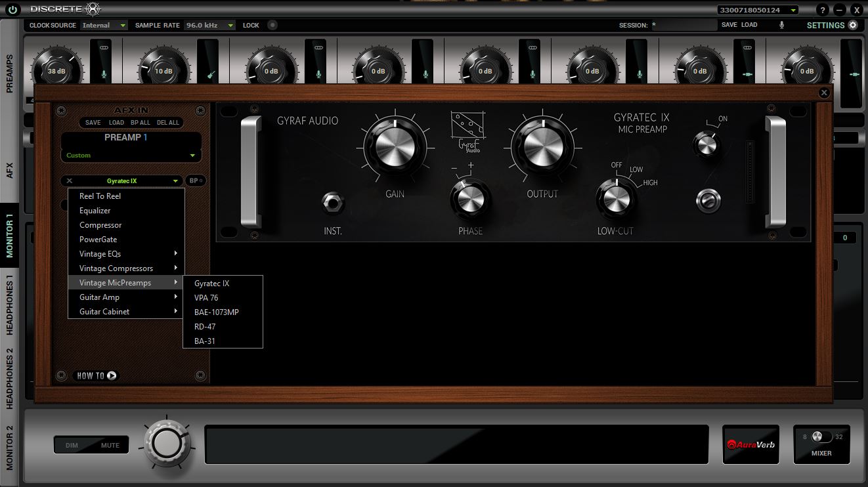Expand the Vintage Compressors submenu

127,268
